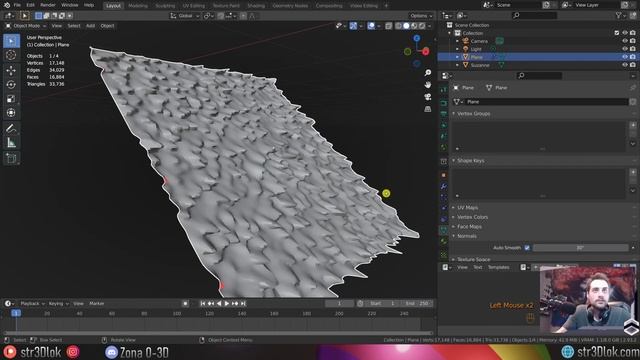The height and width of the screenshot is (360, 640).
Task: Switch to solid viewport shading
Action: tap(406, 26)
